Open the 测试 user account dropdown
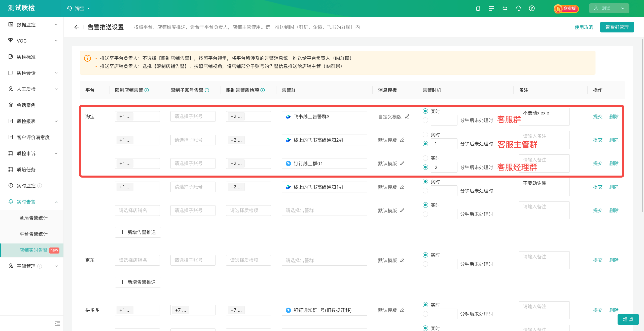This screenshot has height=331, width=644. click(609, 8)
